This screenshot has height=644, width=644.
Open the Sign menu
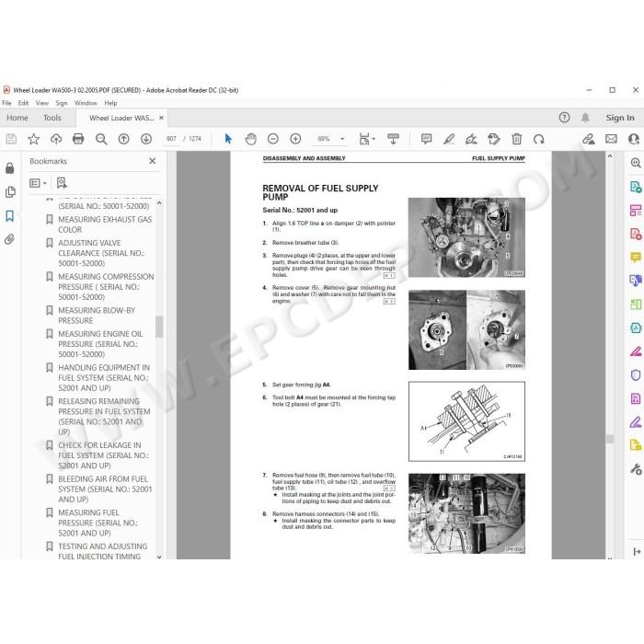[x=62, y=103]
